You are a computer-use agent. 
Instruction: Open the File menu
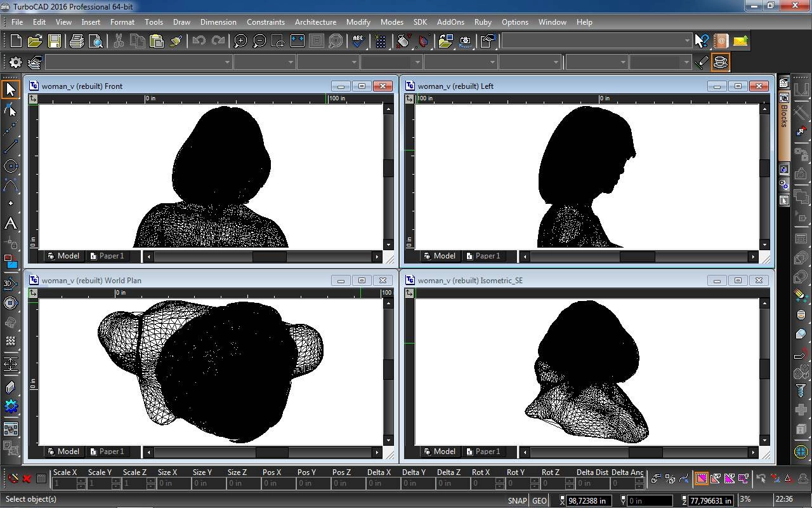(x=17, y=22)
